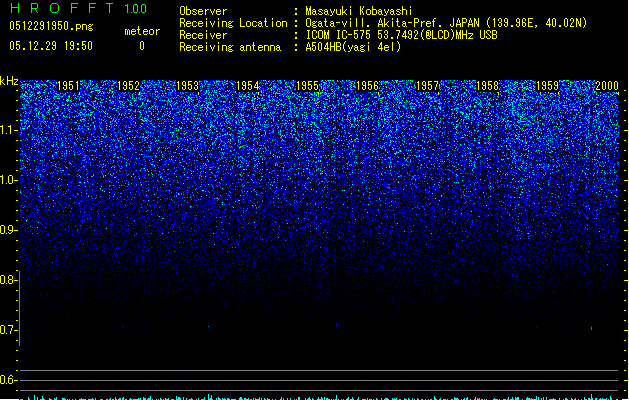Click the 0.8 frequency axis label
Viewport: 629px width, 400px height.
click(x=8, y=280)
